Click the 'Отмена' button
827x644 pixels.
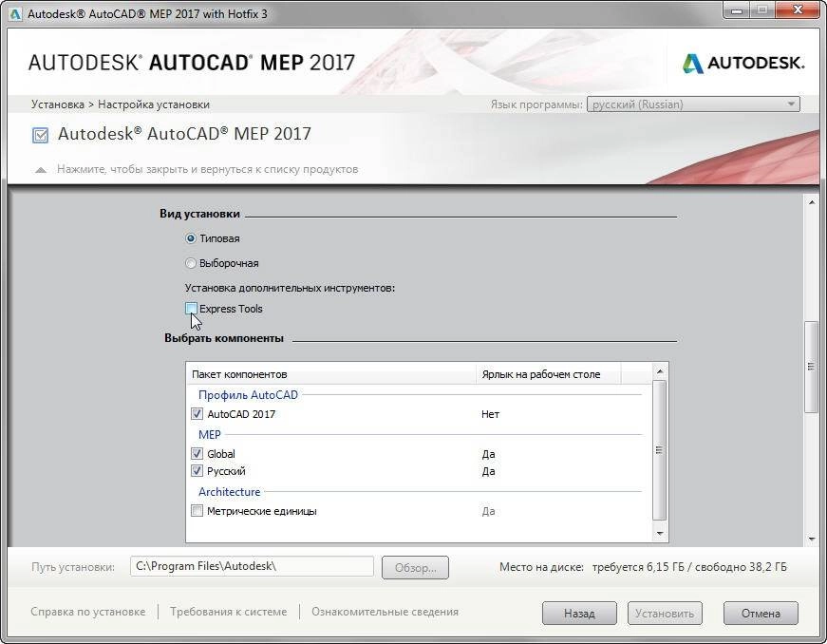pyautogui.click(x=761, y=614)
